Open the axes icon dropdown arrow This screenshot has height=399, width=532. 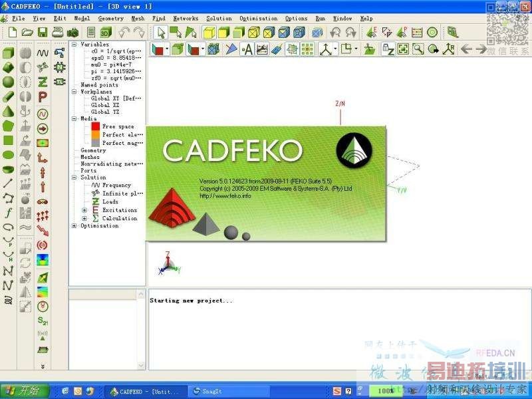335,49
